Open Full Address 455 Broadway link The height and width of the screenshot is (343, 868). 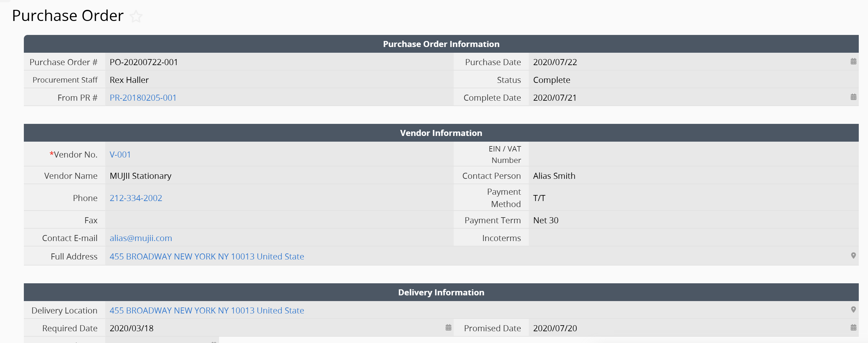point(207,257)
